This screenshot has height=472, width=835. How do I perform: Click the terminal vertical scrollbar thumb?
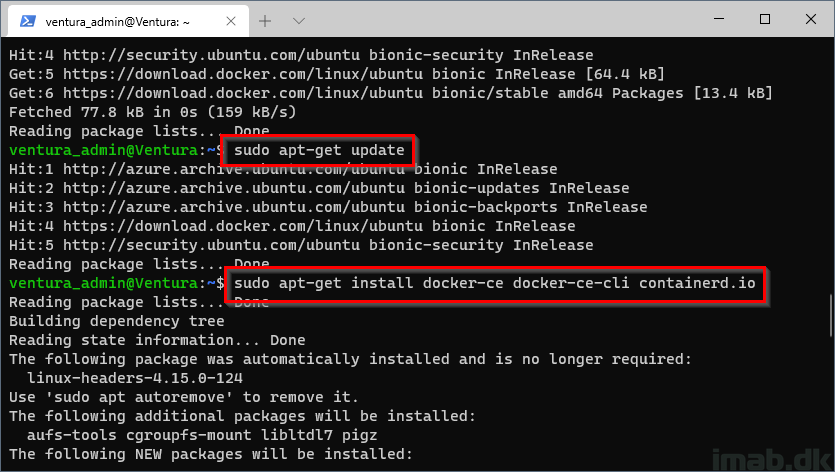pyautogui.click(x=831, y=315)
